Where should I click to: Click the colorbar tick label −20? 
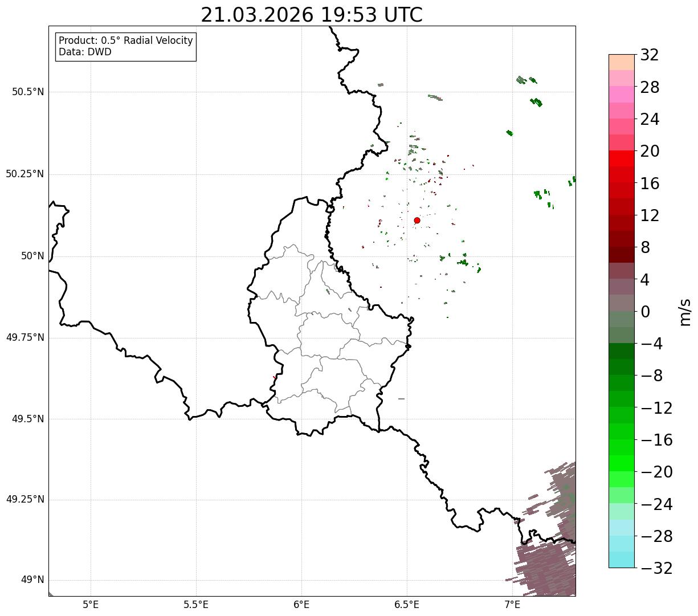[656, 472]
